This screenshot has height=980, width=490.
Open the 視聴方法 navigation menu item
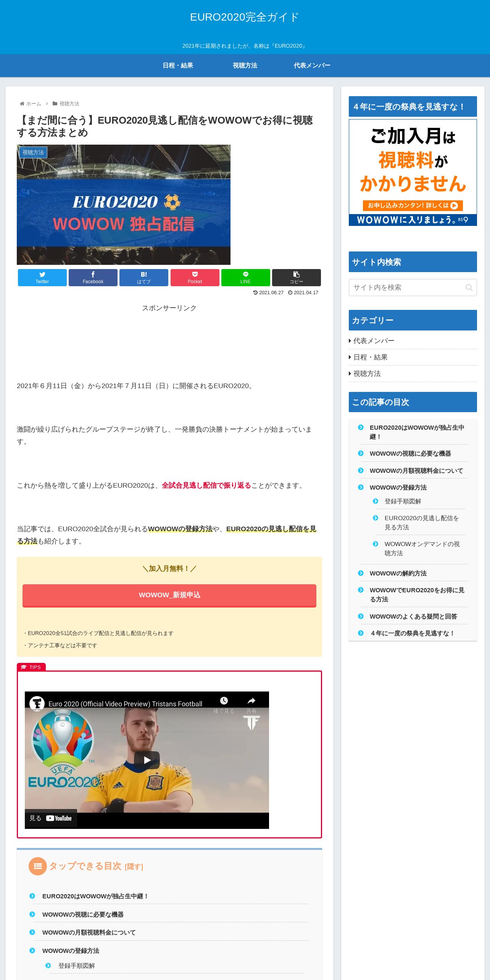click(245, 66)
